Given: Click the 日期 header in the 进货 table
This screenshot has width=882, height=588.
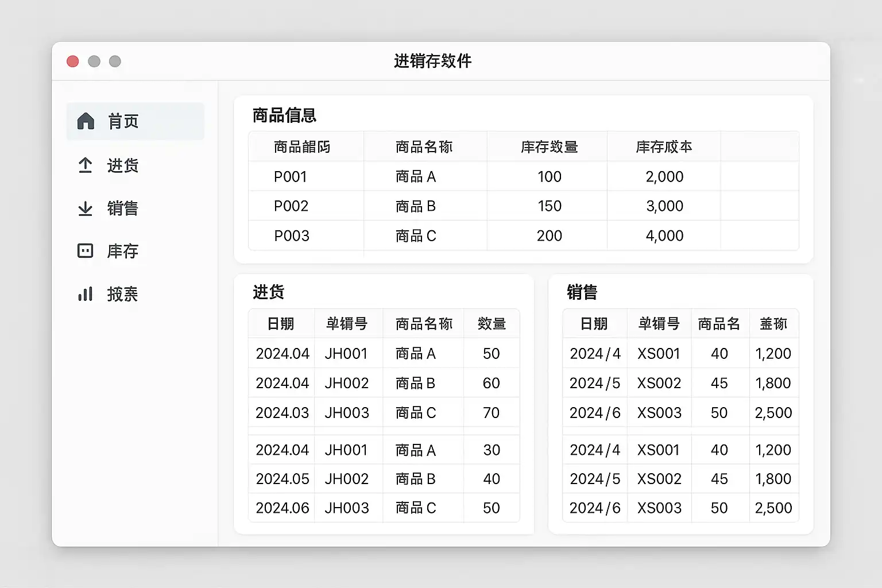Looking at the screenshot, I should click(281, 324).
